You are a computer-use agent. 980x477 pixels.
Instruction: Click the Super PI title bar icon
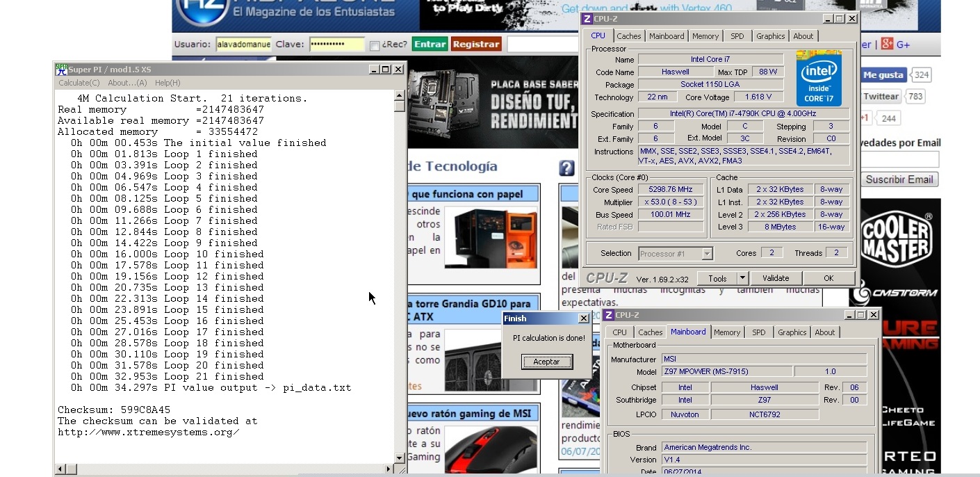tap(61, 69)
